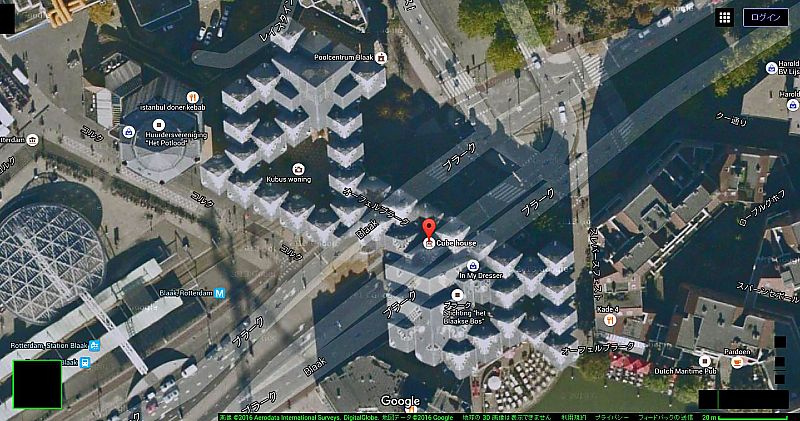Image resolution: width=800 pixels, height=421 pixels.
Task: Select the Dutch Maritime Pub label
Action: click(x=686, y=372)
